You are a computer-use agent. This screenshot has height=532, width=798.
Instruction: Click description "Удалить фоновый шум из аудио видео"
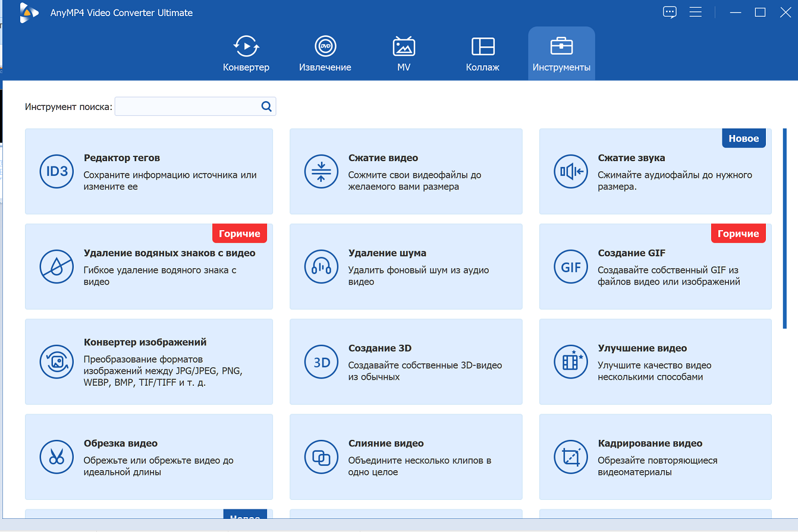click(419, 276)
